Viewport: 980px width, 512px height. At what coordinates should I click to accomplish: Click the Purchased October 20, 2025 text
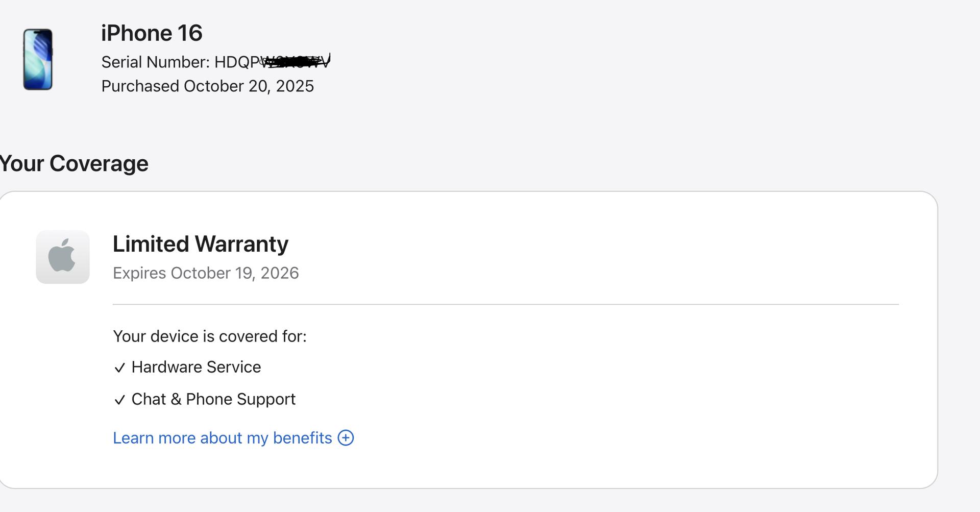tap(207, 86)
